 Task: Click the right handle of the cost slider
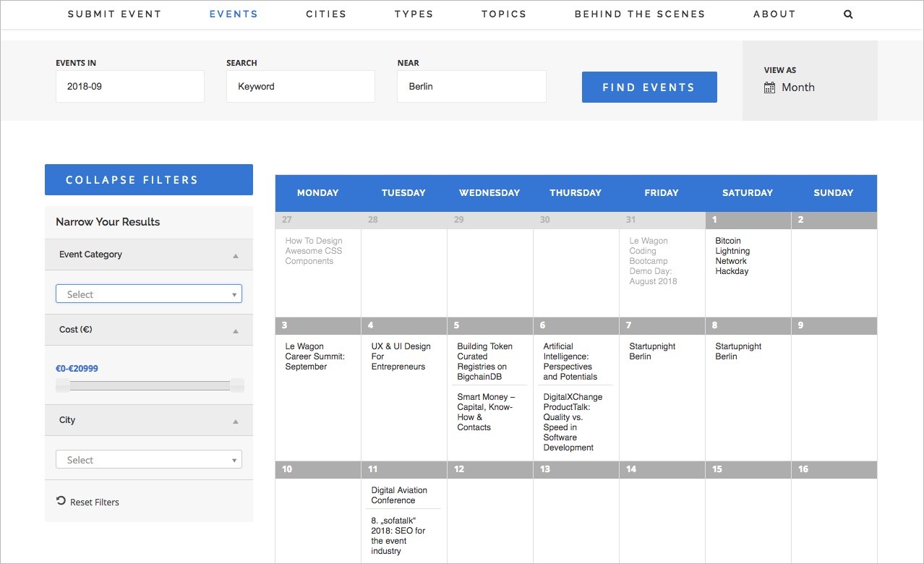pos(236,385)
